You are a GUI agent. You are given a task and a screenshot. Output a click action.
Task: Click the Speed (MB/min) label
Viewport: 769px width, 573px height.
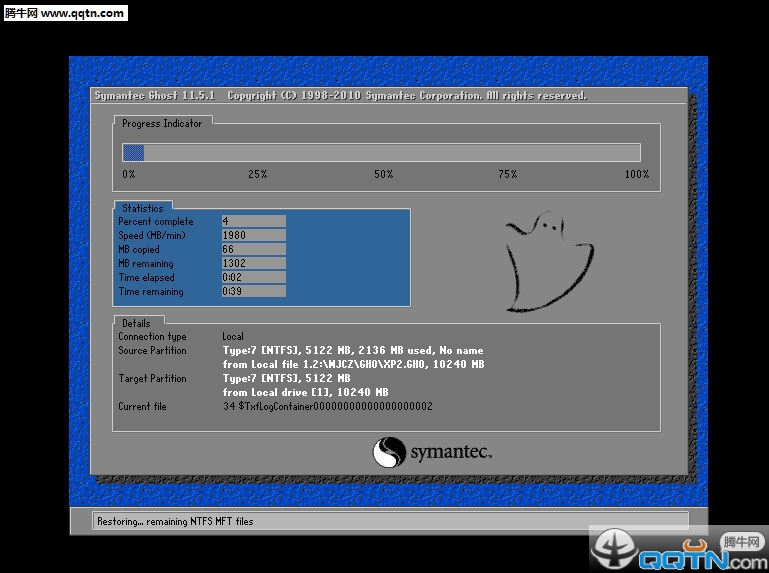click(x=152, y=235)
